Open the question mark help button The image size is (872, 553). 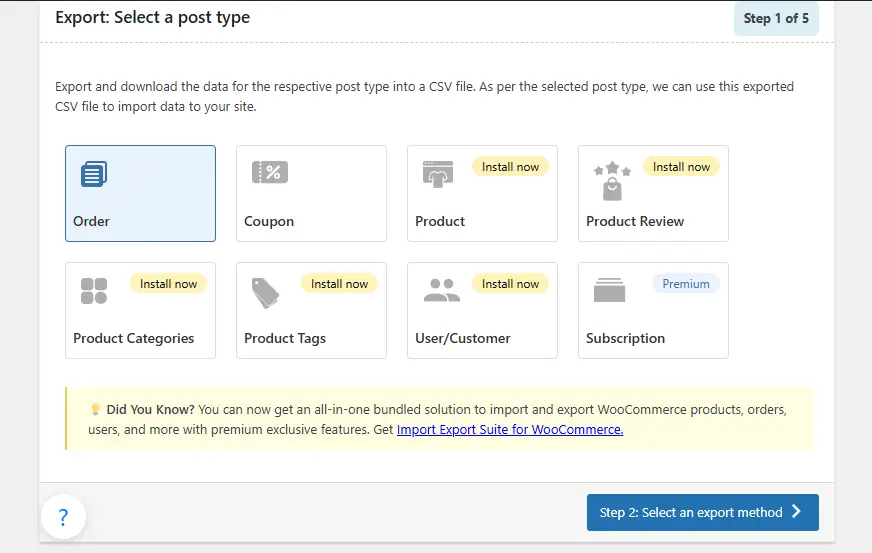[x=63, y=517]
